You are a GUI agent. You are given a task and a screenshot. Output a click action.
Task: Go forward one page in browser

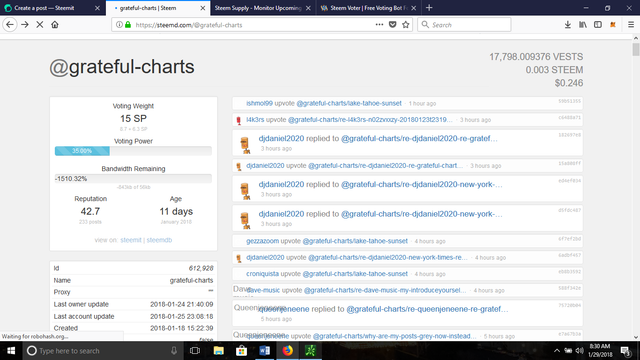[x=25, y=24]
